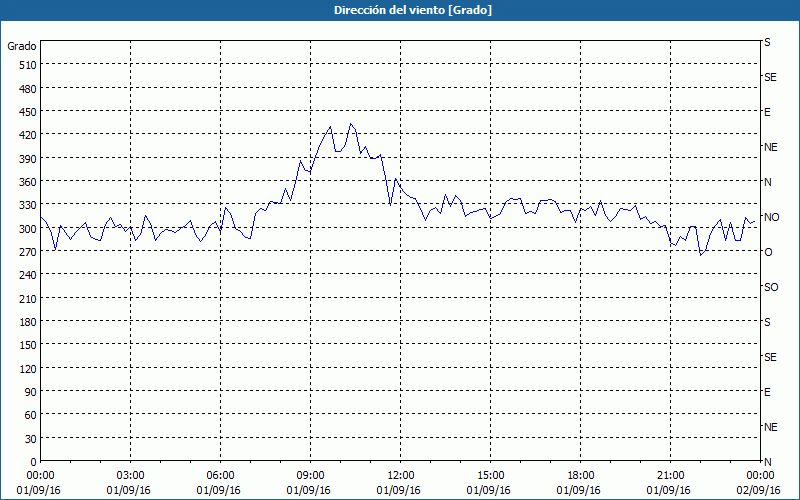
Task: Click the 21:00 time axis label
Action: [670, 476]
